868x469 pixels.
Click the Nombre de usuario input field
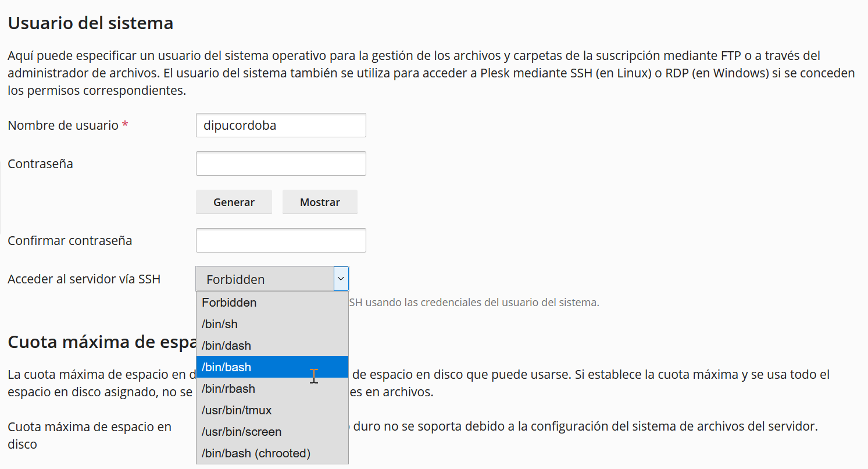281,125
